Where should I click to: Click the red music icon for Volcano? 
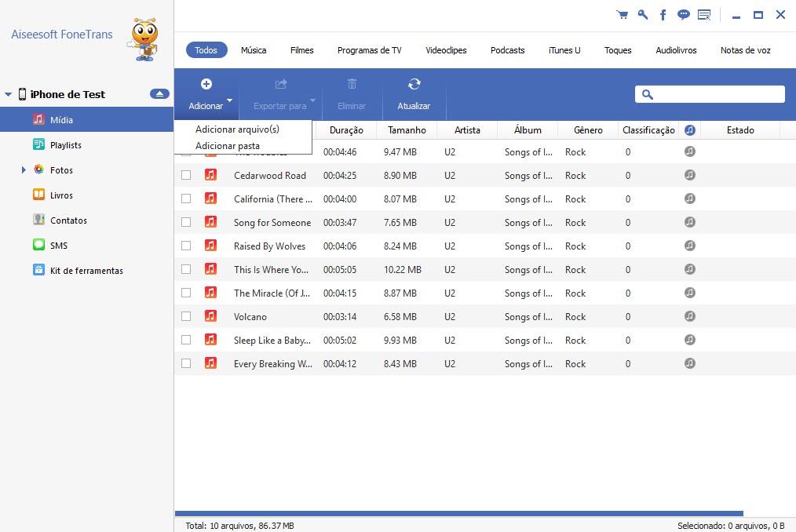click(210, 316)
